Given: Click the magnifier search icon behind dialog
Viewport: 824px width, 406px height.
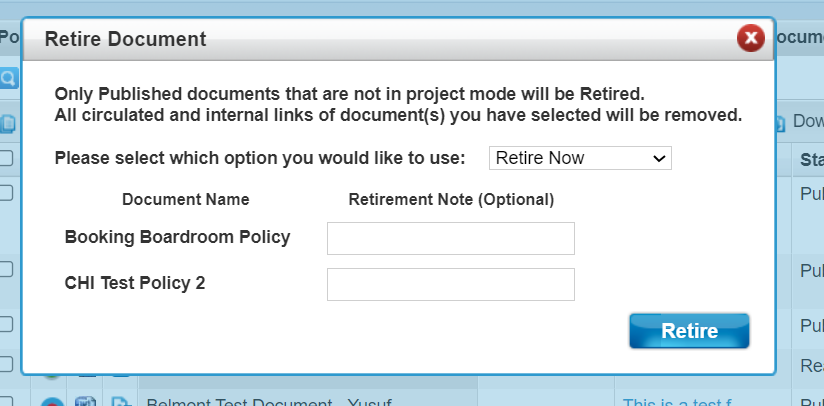Looking at the screenshot, I should pyautogui.click(x=8, y=77).
